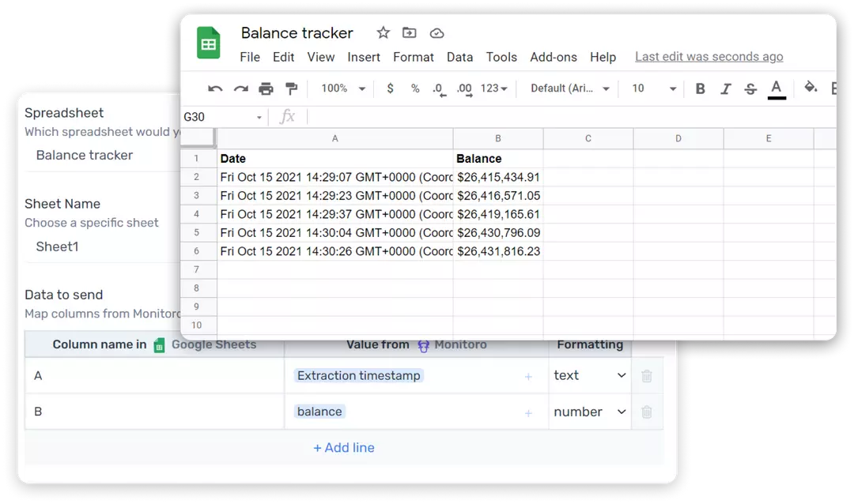
Task: Click the + Add line button
Action: [344, 448]
